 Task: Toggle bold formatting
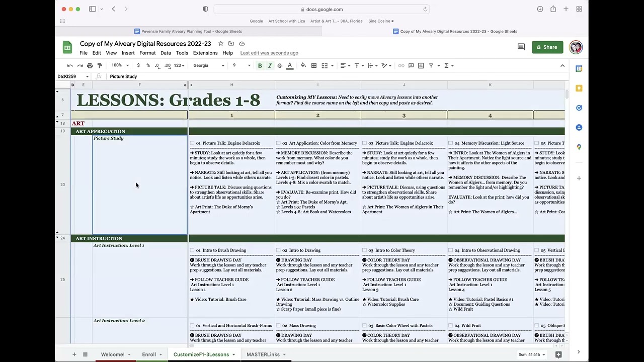pyautogui.click(x=260, y=65)
